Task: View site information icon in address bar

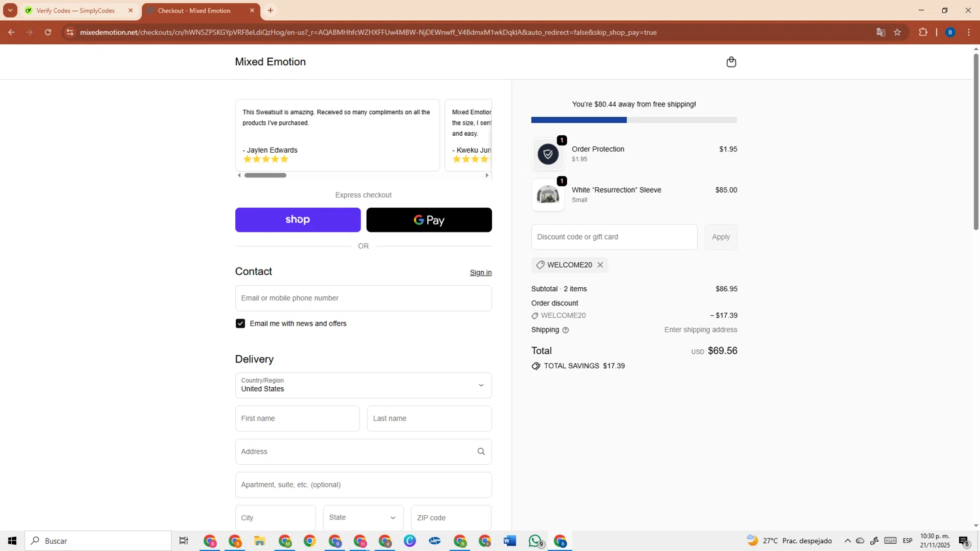Action: (x=70, y=32)
